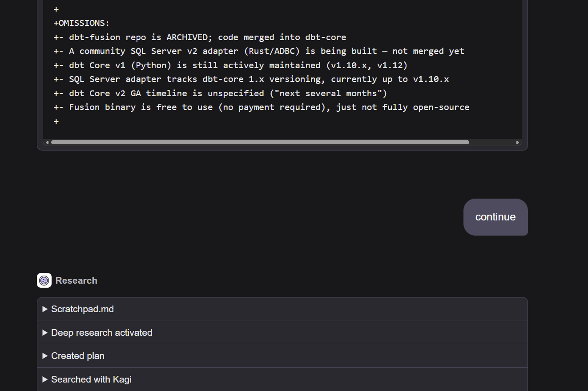Click the line 'Fusion binary is free to use'
This screenshot has width=588, height=391.
click(262, 107)
